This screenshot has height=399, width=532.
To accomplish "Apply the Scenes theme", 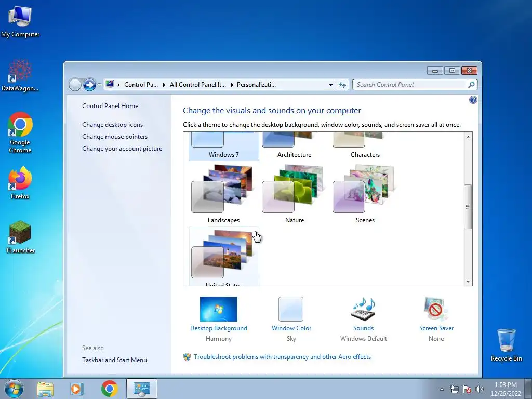I will [365, 194].
